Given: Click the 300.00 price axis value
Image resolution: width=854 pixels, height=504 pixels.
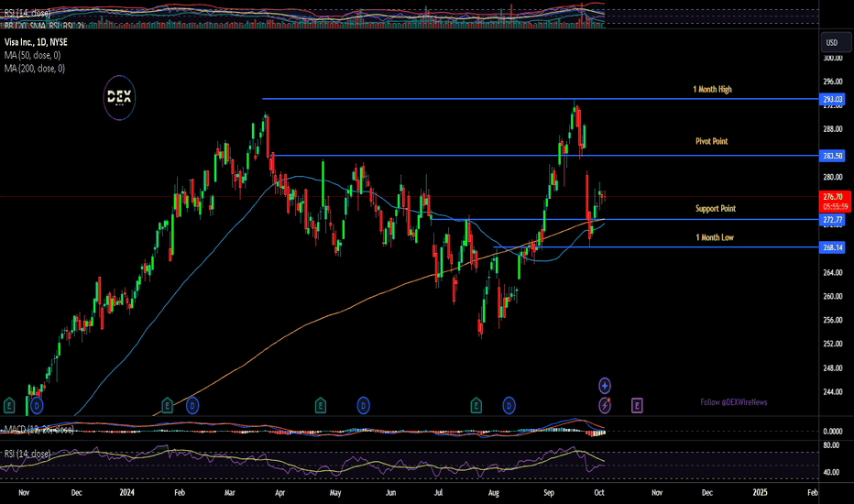Looking at the screenshot, I should click(x=833, y=58).
